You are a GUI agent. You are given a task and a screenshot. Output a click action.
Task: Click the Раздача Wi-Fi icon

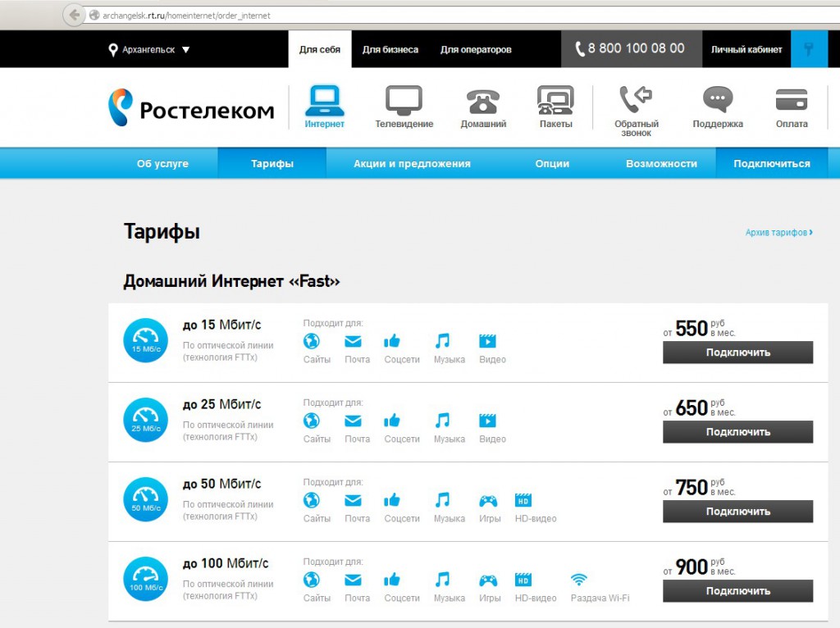pos(579,580)
